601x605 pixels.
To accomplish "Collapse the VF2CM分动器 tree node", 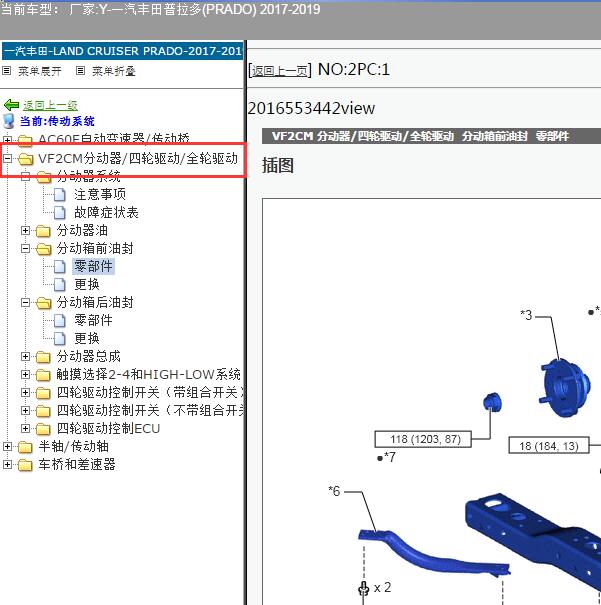I will coord(7,158).
